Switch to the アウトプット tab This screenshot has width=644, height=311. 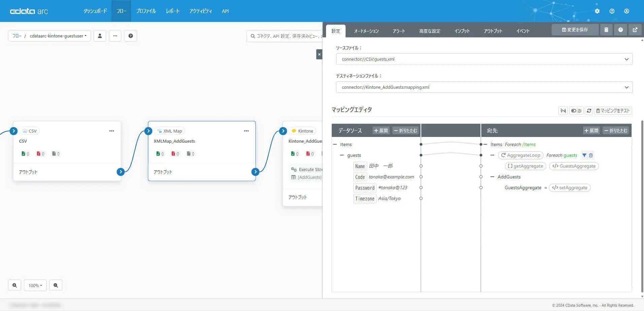coord(493,31)
